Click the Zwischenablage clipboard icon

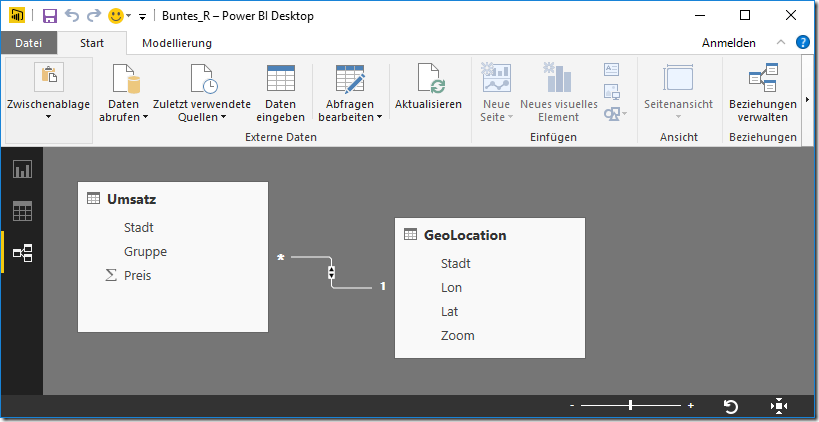(49, 77)
